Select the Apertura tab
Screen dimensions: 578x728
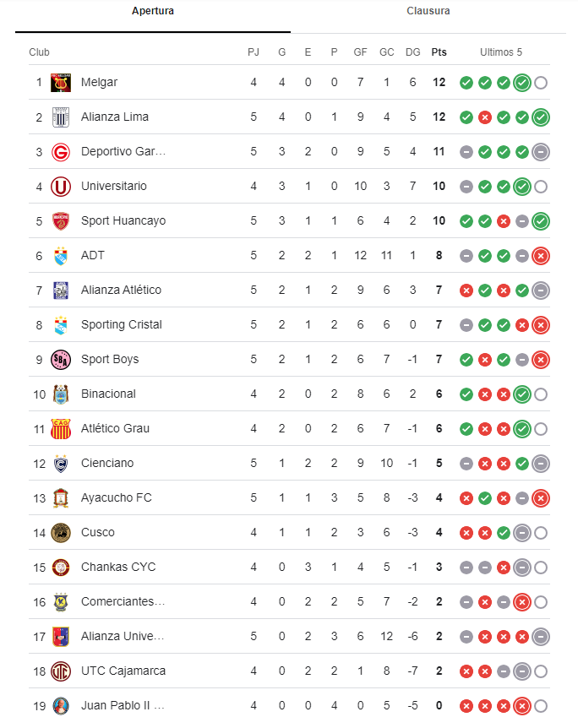pos(153,12)
